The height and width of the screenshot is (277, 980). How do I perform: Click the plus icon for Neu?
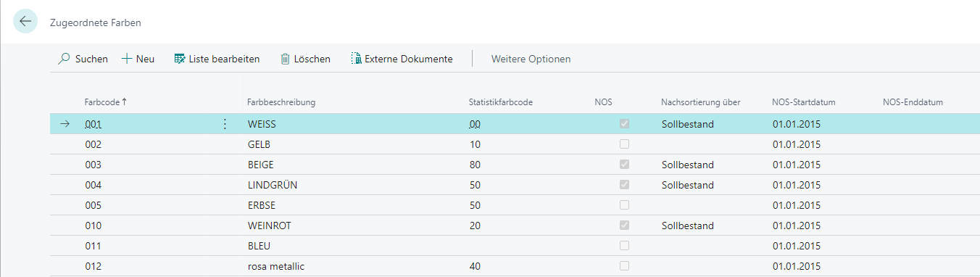pos(126,59)
